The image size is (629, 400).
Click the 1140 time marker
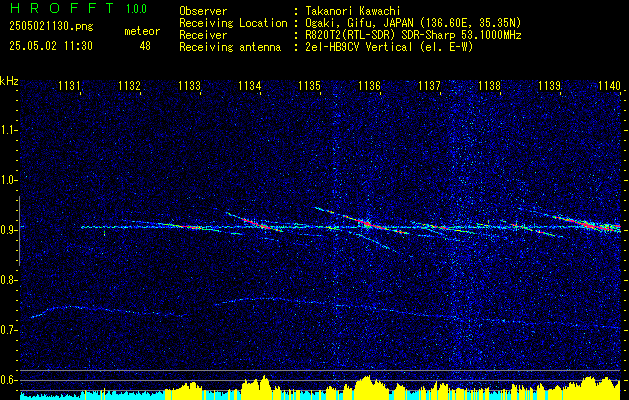609,85
